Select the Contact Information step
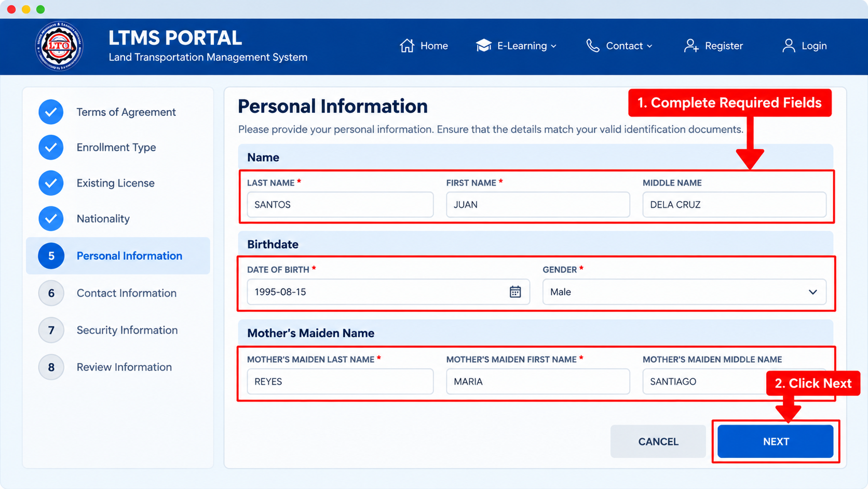868x489 pixels. click(118, 293)
